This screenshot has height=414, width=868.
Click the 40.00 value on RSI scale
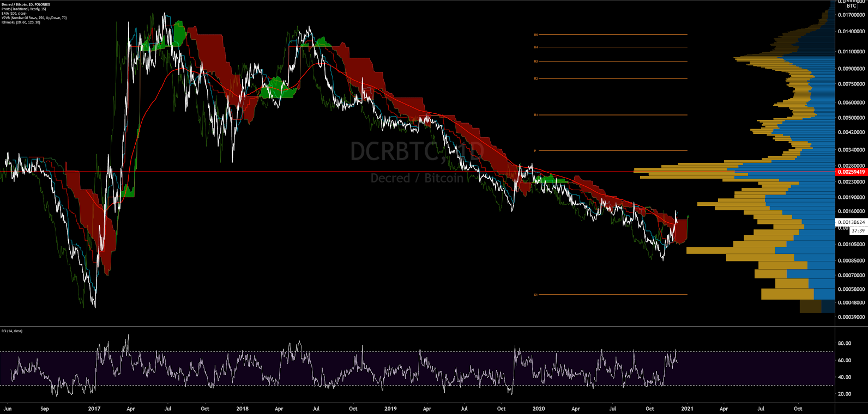[845, 377]
